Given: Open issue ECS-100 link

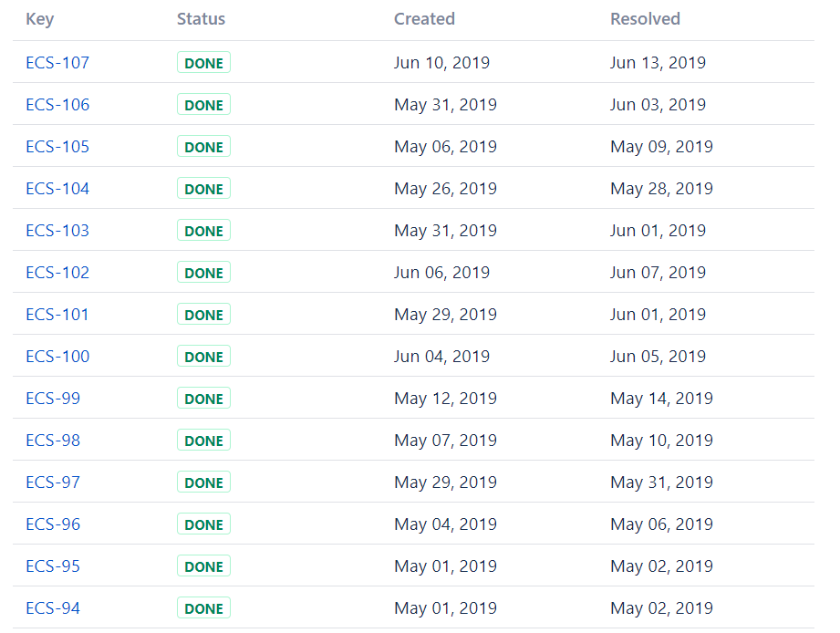Looking at the screenshot, I should (57, 357).
